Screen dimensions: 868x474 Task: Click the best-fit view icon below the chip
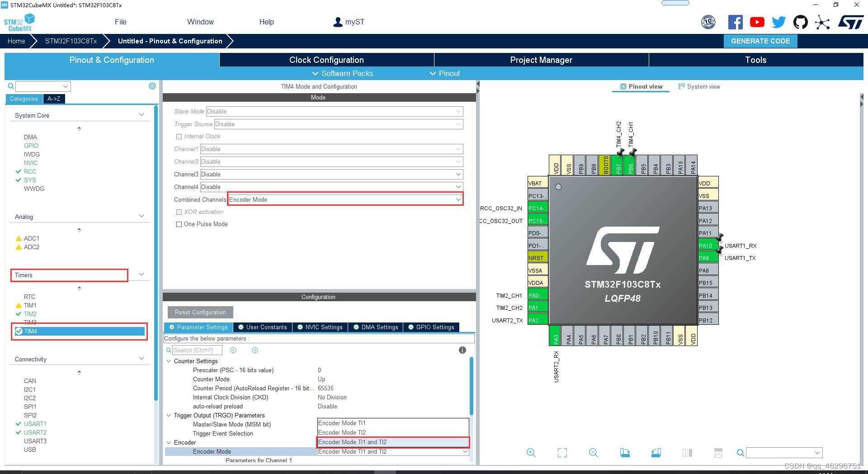[x=561, y=452]
